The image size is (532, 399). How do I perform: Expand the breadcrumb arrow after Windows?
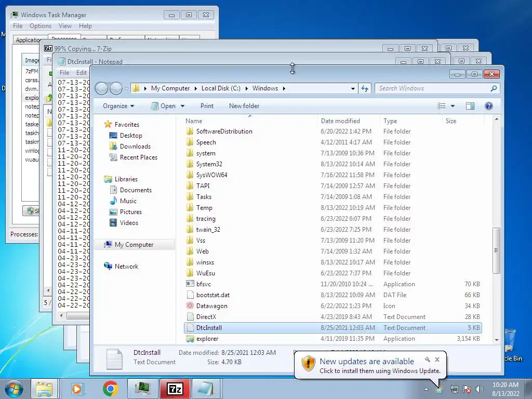pyautogui.click(x=284, y=88)
